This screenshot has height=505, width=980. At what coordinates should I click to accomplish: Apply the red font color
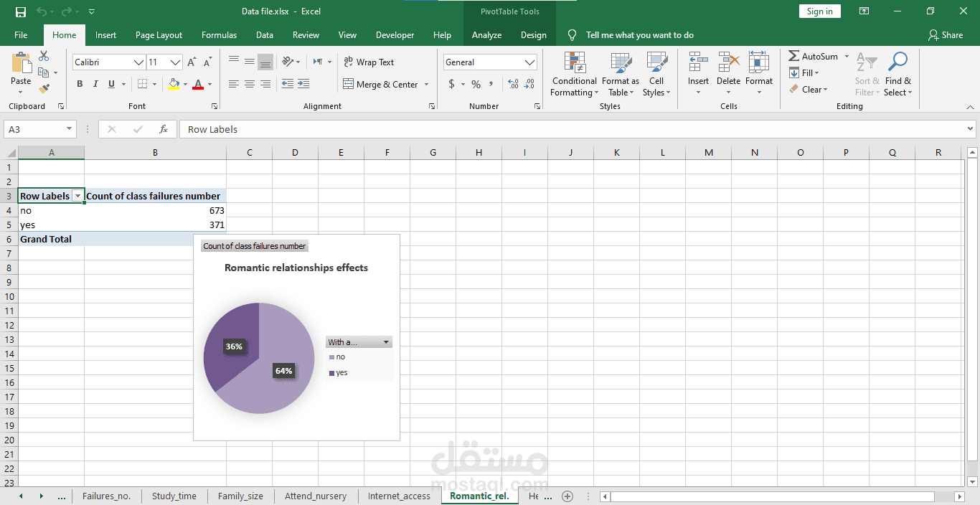click(198, 84)
